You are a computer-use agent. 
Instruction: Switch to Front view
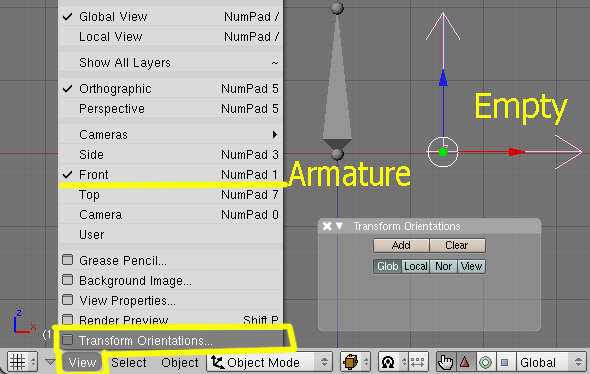coord(170,175)
